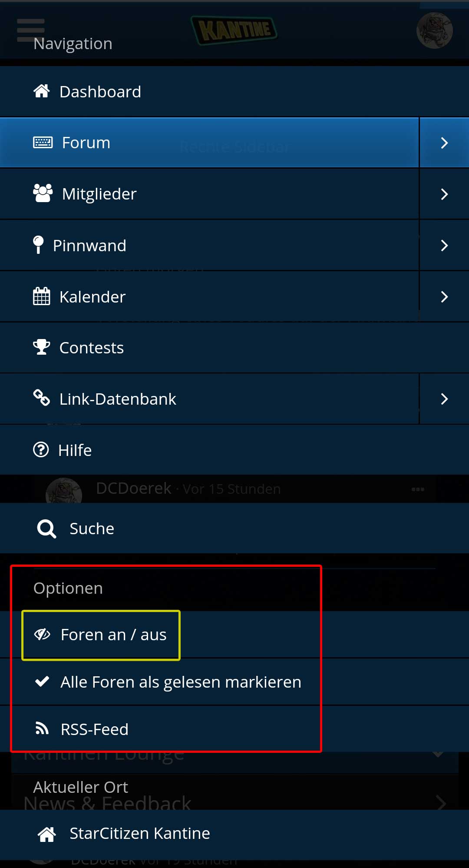The height and width of the screenshot is (868, 469).
Task: Open the Dashboard home icon
Action: coord(42,91)
